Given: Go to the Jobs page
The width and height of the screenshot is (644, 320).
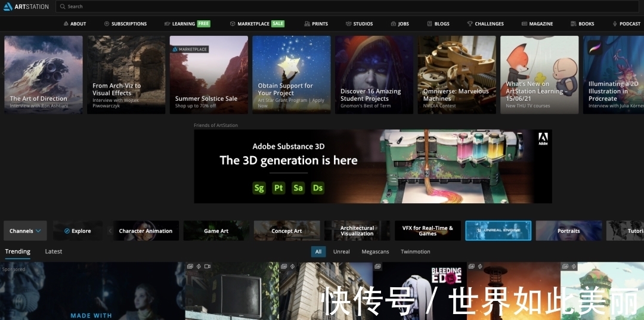Looking at the screenshot, I should 400,24.
